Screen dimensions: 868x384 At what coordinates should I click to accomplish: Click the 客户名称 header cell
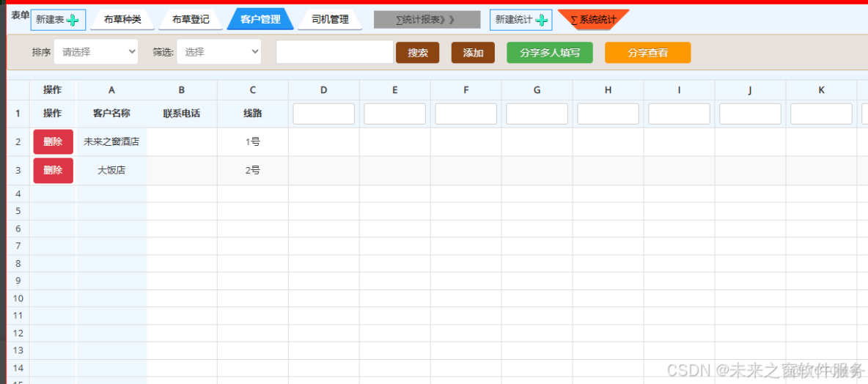point(112,114)
